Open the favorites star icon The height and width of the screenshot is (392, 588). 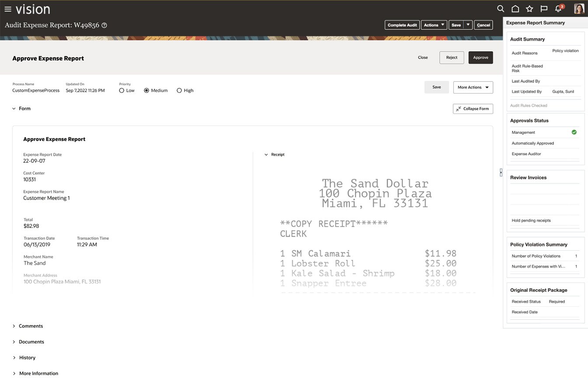click(529, 9)
